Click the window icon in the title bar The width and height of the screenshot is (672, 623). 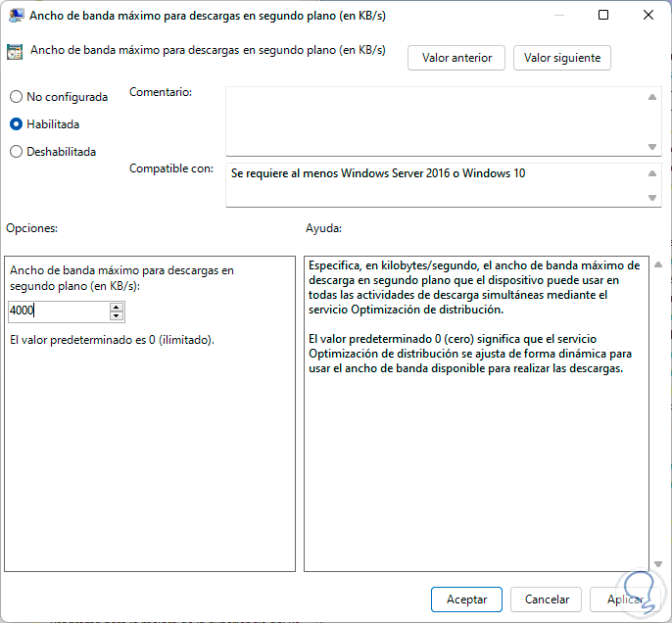(16, 16)
